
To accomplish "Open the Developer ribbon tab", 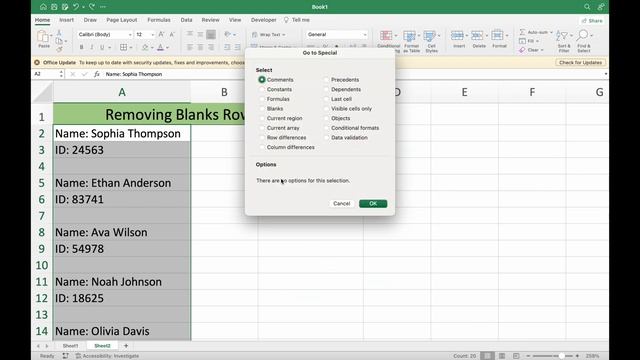I will (x=263, y=20).
